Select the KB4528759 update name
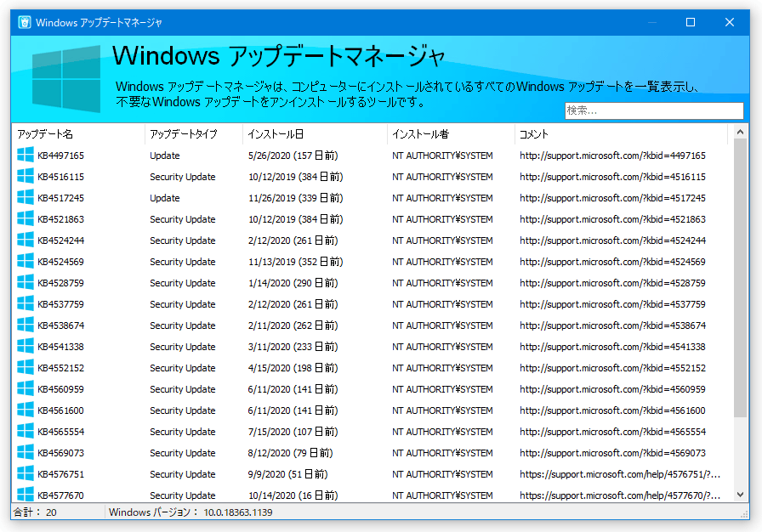 click(60, 283)
